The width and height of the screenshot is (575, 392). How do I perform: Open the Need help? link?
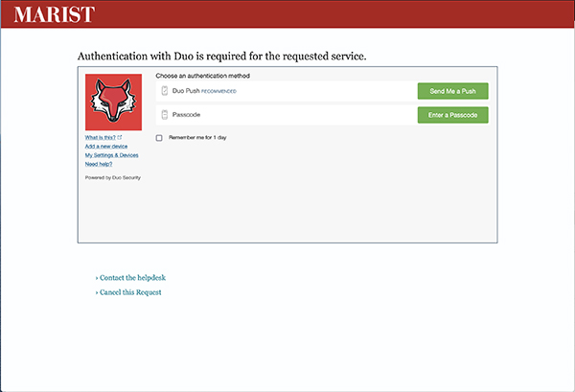[99, 164]
